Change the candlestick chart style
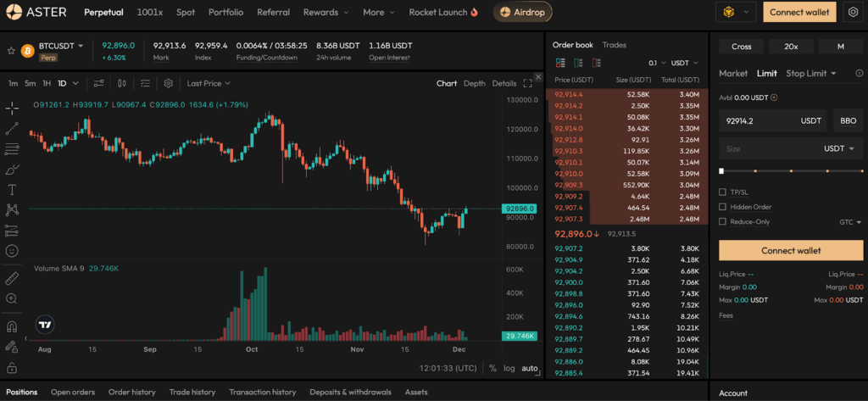The image size is (868, 401). pyautogui.click(x=122, y=83)
